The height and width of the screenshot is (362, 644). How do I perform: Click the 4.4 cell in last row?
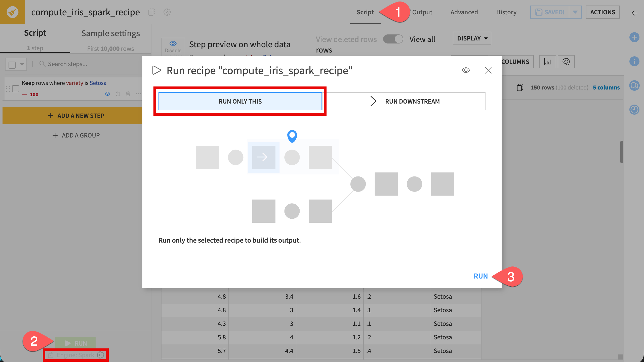[262, 351]
